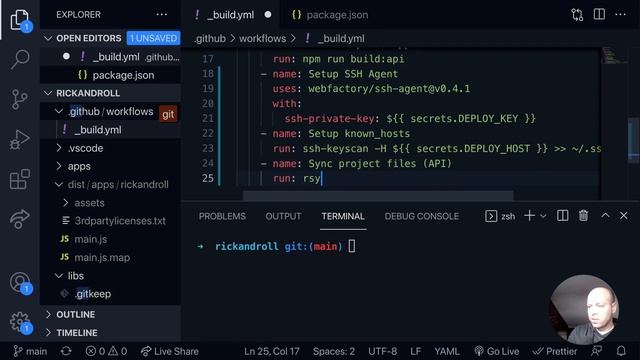
Task: Click the sync changes icon in status bar
Action: 66,351
